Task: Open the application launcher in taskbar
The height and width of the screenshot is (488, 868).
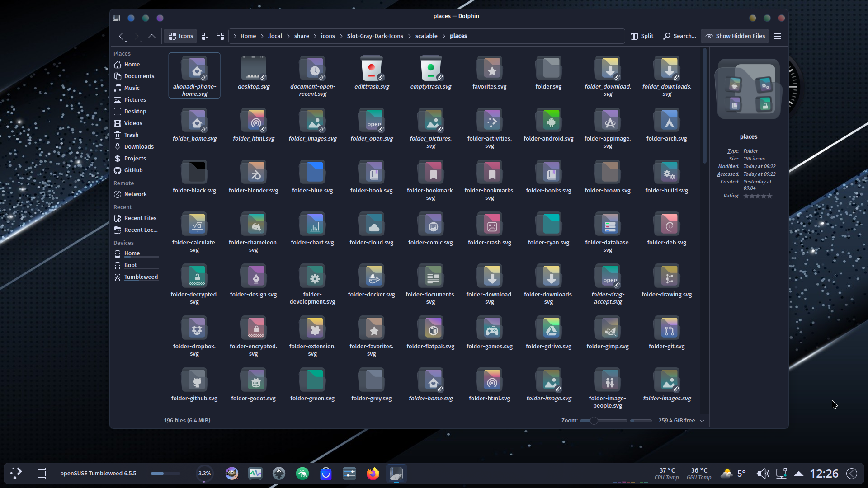Action: (x=16, y=474)
